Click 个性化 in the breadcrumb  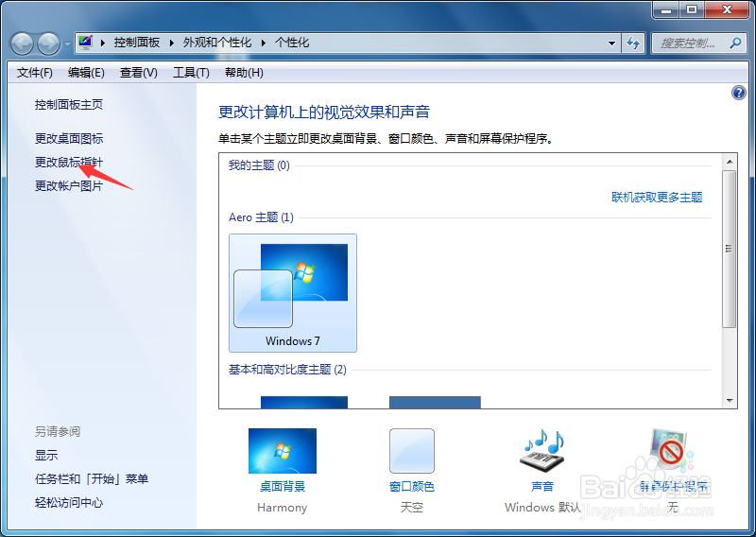(x=292, y=43)
